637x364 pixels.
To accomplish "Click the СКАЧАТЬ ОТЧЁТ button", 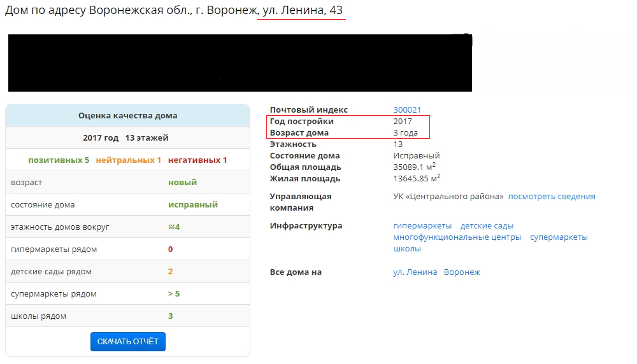I will [127, 342].
